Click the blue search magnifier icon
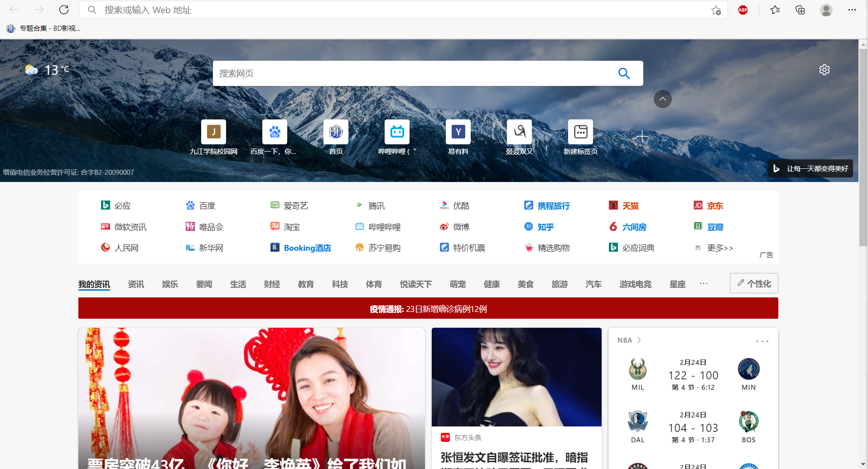 624,73
